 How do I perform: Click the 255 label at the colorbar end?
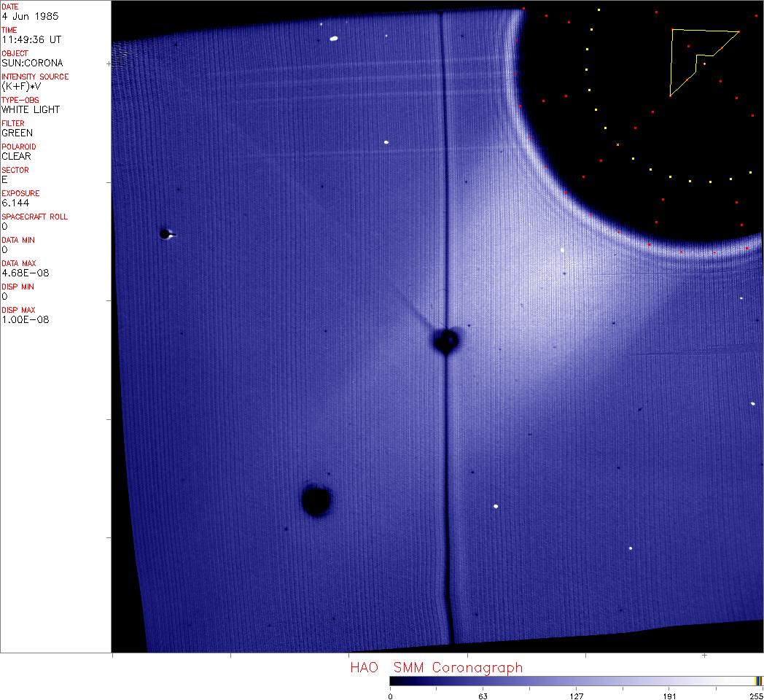point(755,696)
